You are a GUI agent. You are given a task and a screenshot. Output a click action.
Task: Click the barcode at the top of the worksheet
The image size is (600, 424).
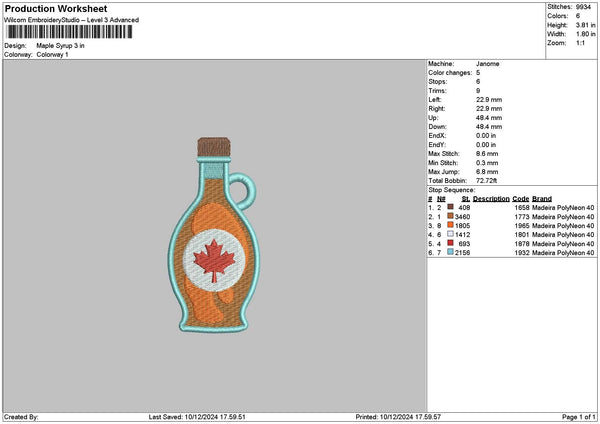point(69,32)
